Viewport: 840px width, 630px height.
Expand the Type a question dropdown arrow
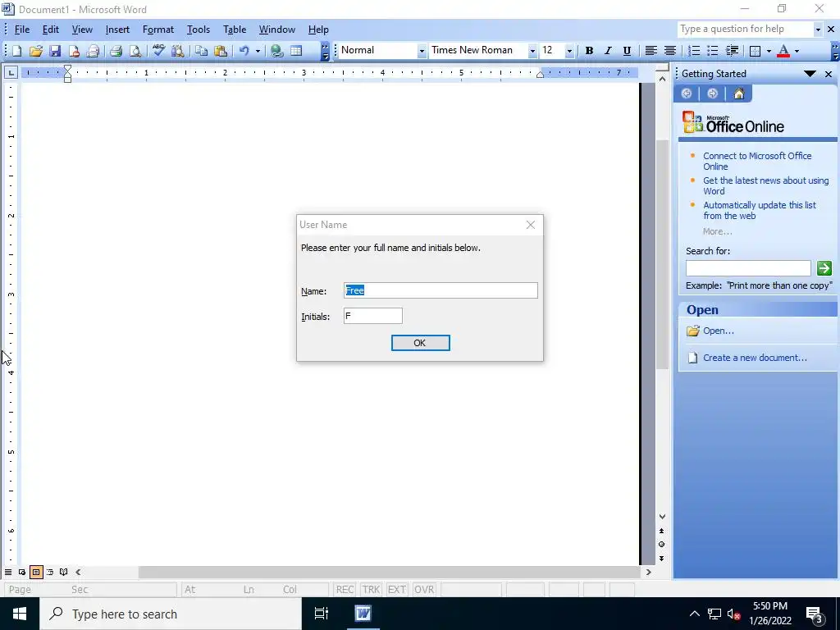pos(818,30)
